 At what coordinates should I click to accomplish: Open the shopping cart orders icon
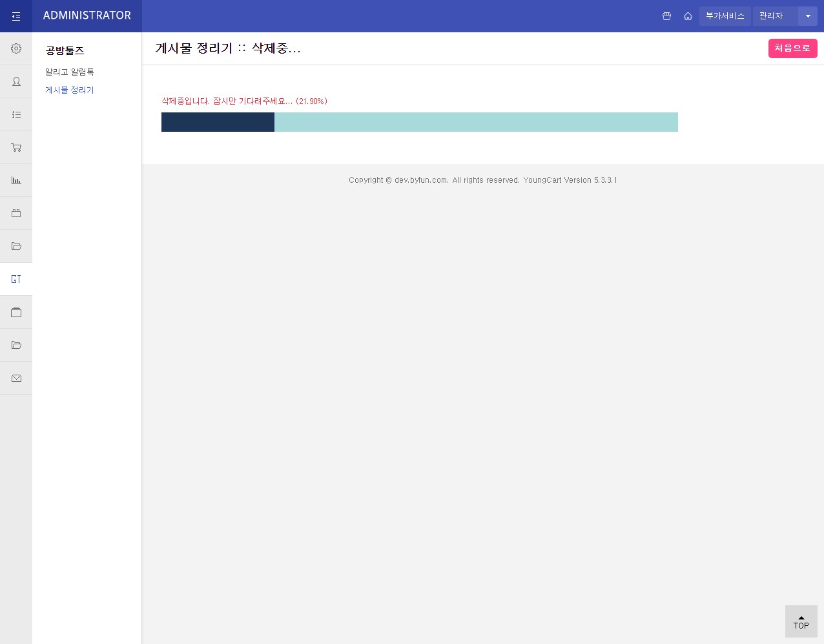point(16,147)
